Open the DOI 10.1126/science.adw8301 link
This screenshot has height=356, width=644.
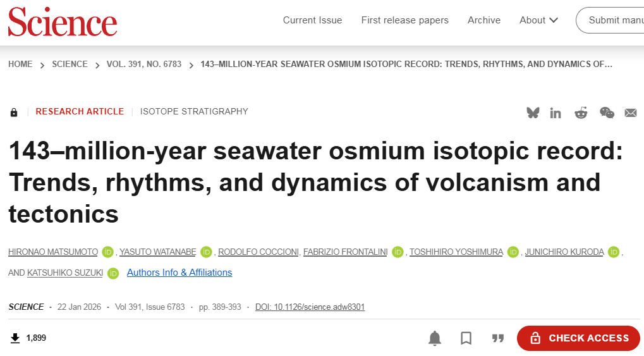(310, 307)
